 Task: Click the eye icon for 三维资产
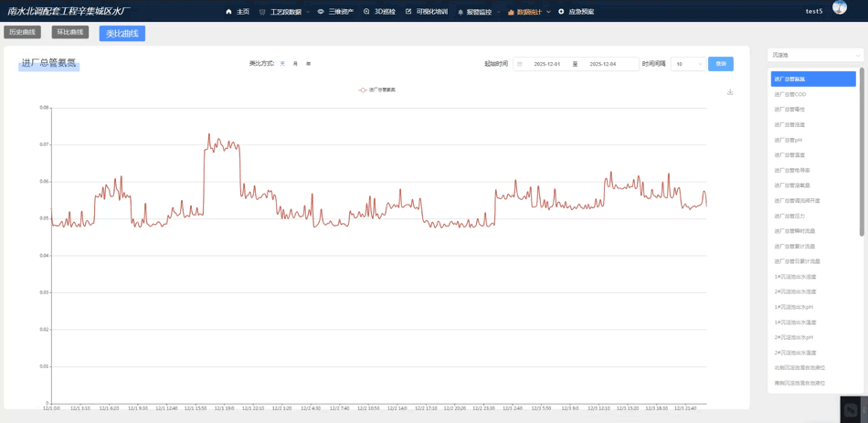pyautogui.click(x=321, y=12)
